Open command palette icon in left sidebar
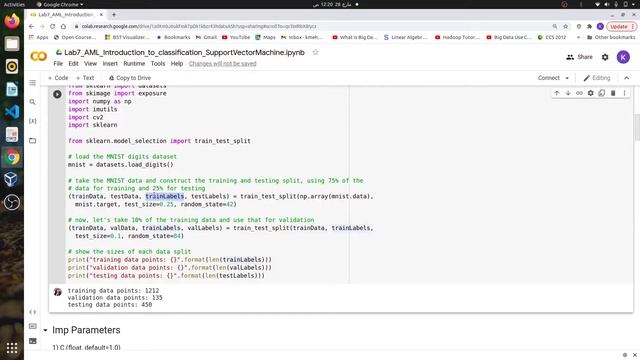Screen dimensions: 640x360 point(33,326)
